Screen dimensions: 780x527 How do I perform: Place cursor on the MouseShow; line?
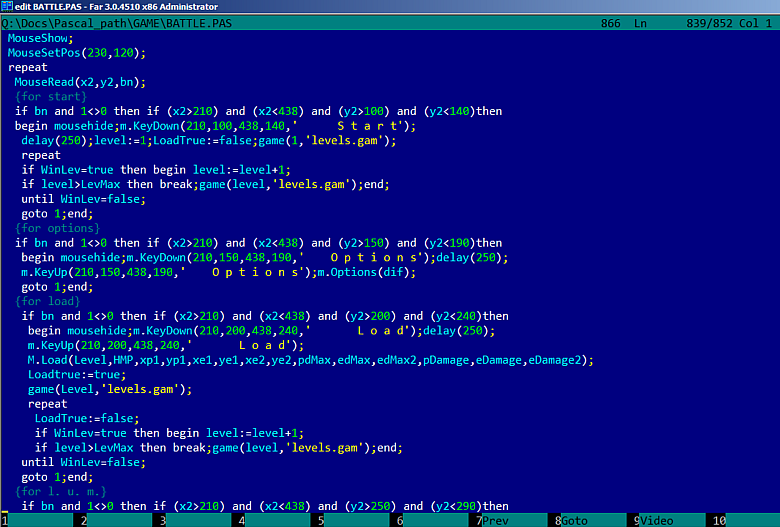tap(40, 38)
